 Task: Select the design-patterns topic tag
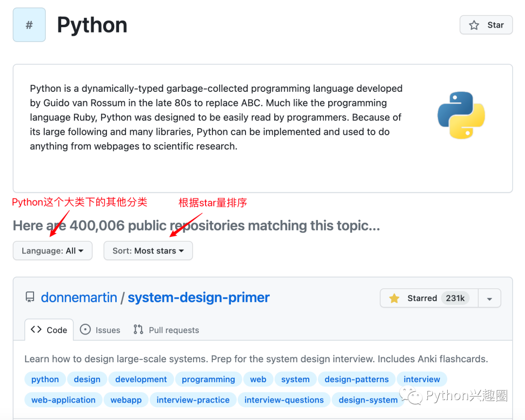[x=356, y=379]
